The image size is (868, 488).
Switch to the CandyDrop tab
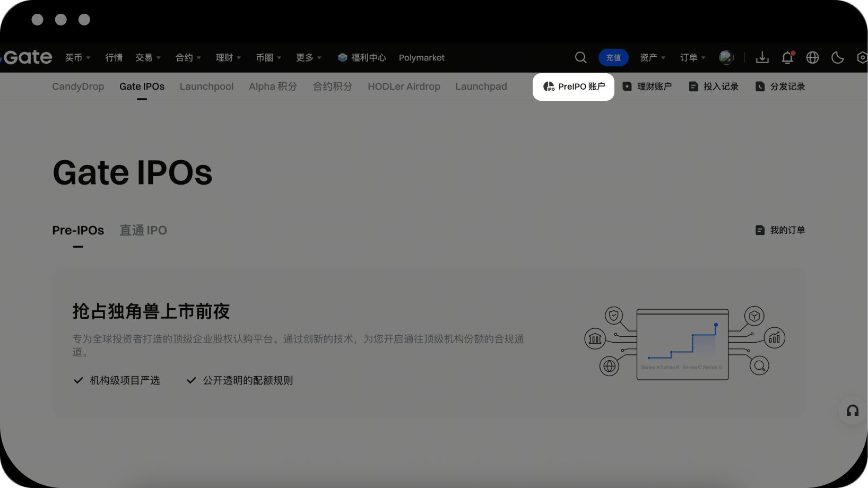coord(78,86)
